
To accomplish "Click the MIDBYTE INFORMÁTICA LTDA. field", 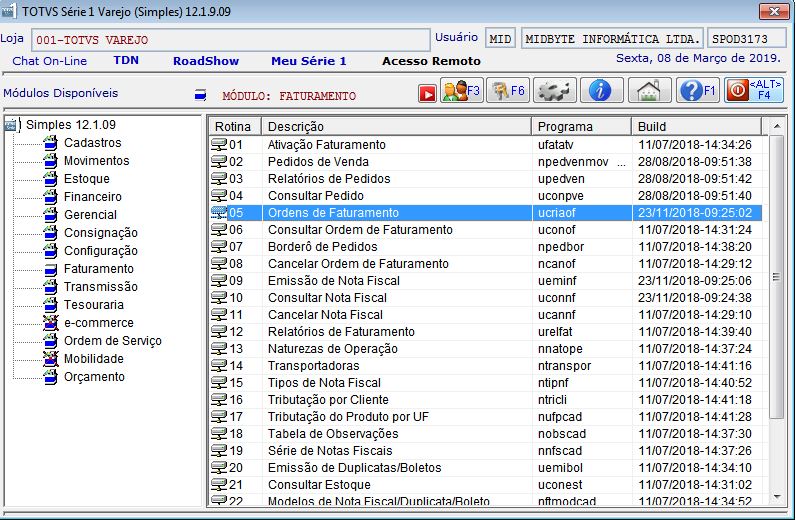I will (612, 39).
